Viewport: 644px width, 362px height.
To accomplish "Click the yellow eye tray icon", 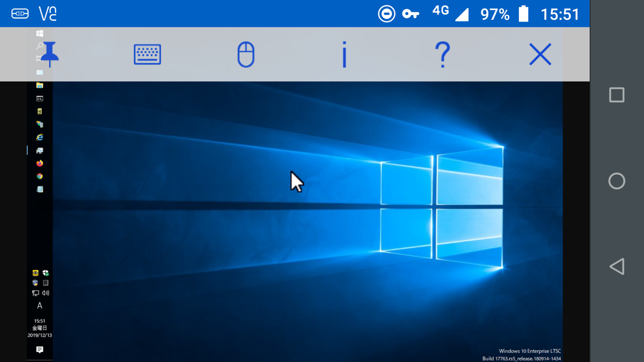I will point(35,273).
